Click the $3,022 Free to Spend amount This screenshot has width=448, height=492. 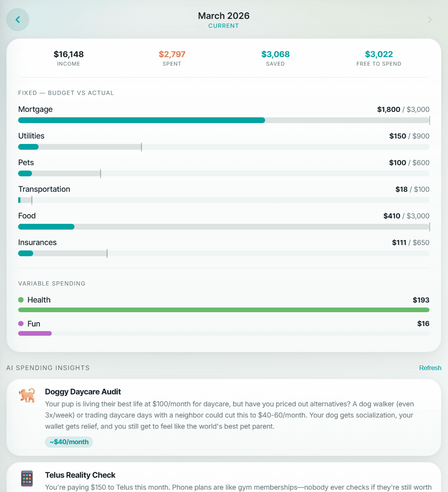(379, 54)
